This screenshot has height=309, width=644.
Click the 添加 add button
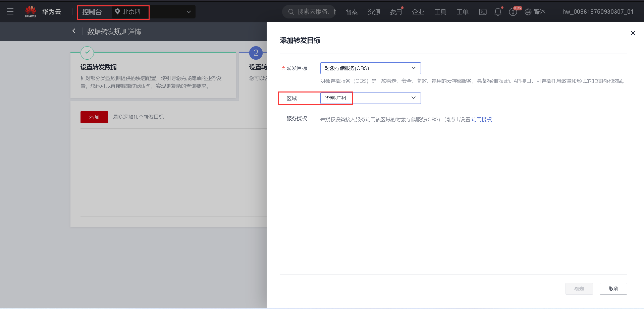pyautogui.click(x=94, y=117)
